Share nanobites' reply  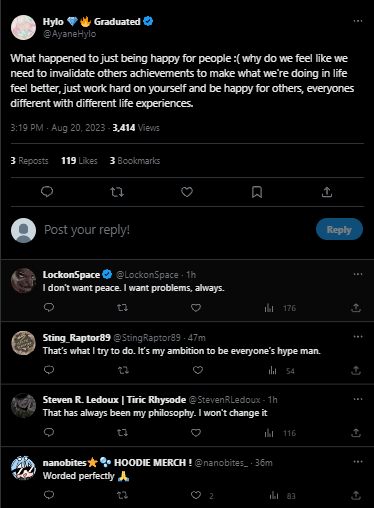coord(356,495)
